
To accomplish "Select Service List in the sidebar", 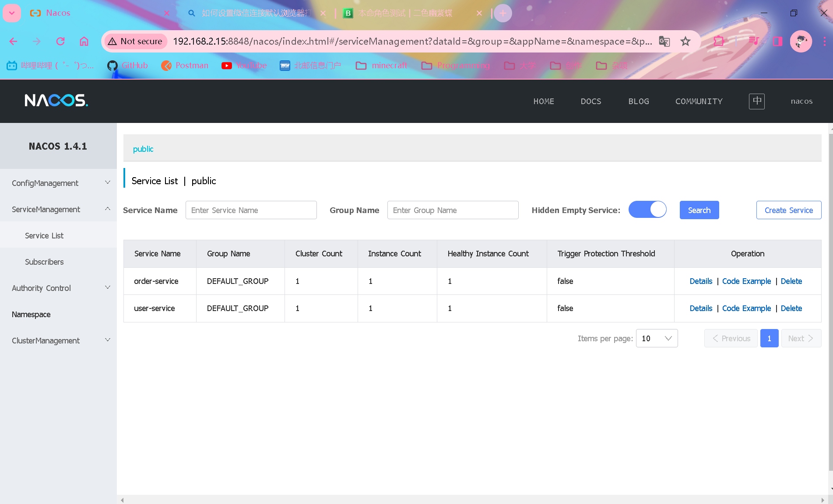I will (x=59, y=235).
